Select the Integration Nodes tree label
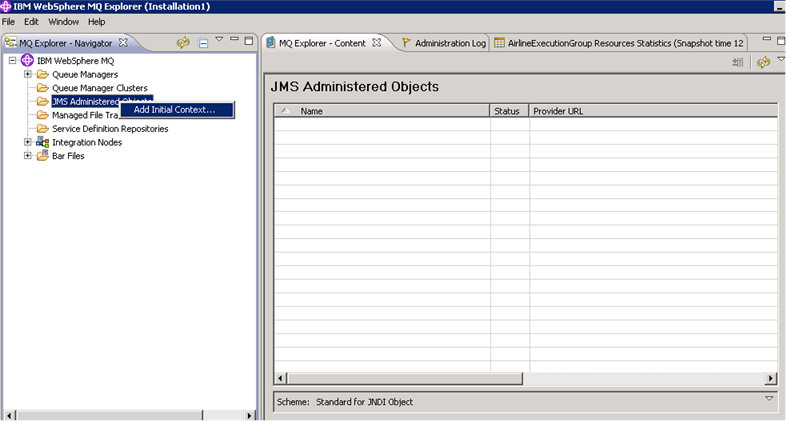This screenshot has width=786, height=421. [x=87, y=142]
